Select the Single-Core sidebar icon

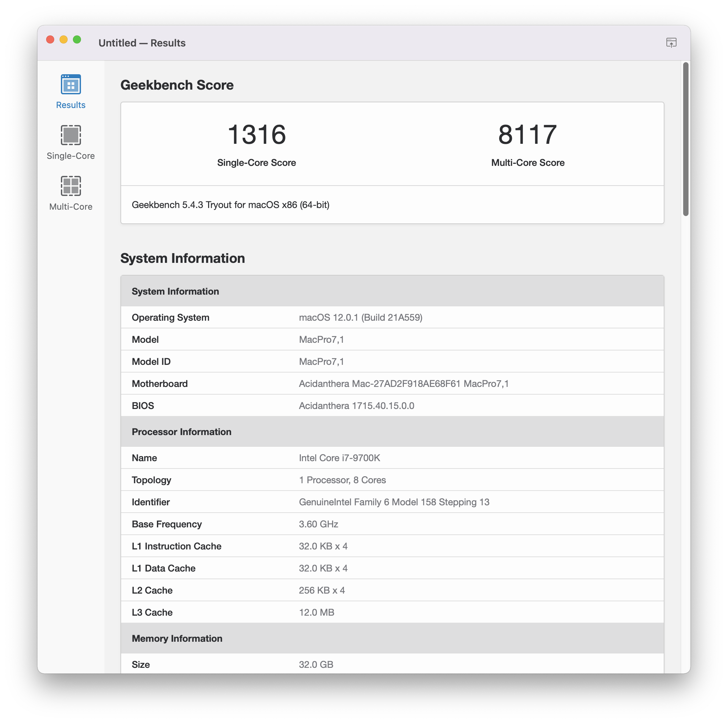tap(71, 135)
